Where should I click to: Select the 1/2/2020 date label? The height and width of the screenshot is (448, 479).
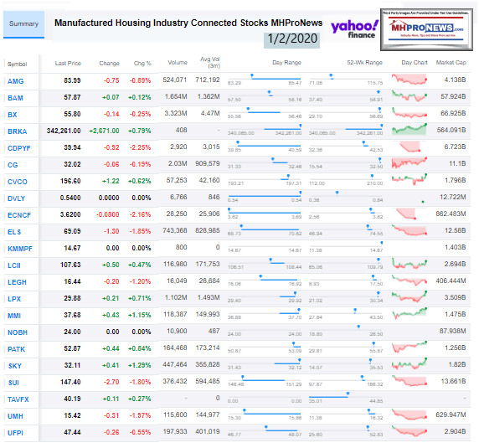coord(292,39)
